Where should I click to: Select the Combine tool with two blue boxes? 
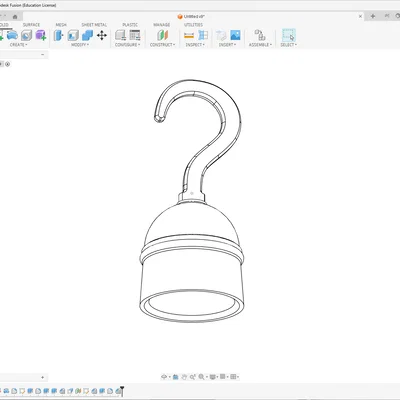(x=87, y=35)
